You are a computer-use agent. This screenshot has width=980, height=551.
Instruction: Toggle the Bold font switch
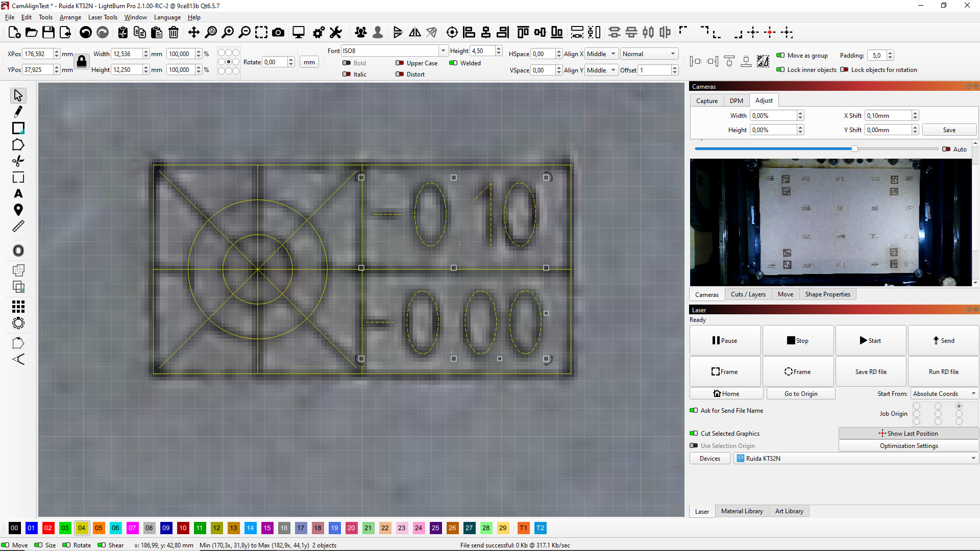[347, 63]
